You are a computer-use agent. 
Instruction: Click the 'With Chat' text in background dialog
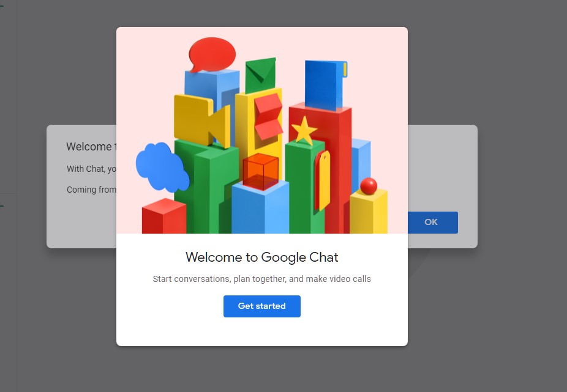tap(91, 169)
